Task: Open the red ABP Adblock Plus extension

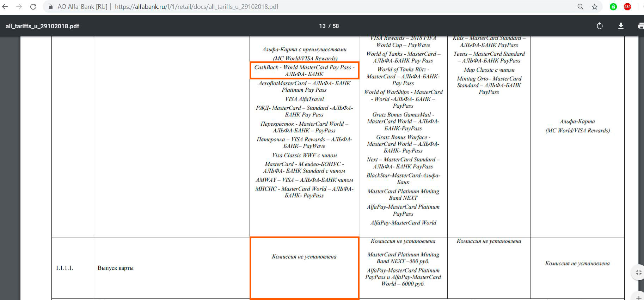Action: pyautogui.click(x=627, y=7)
